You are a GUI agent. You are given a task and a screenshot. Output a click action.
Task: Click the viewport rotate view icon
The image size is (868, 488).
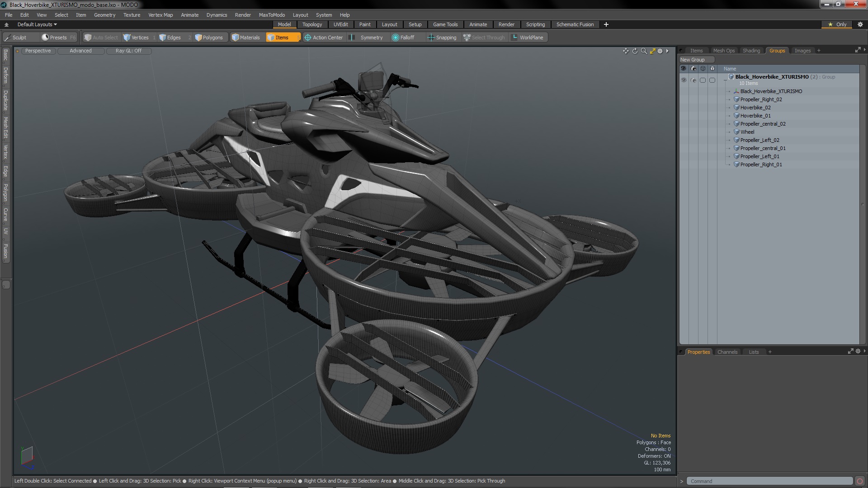tap(635, 51)
